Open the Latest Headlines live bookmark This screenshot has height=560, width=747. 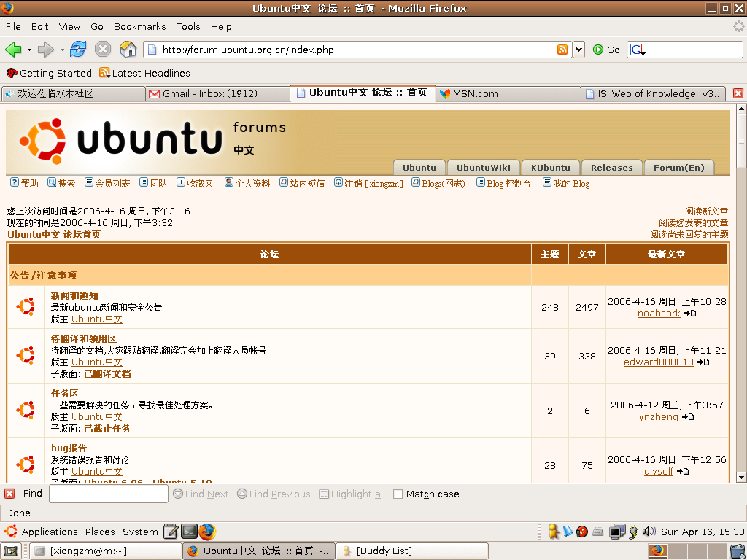(x=145, y=73)
